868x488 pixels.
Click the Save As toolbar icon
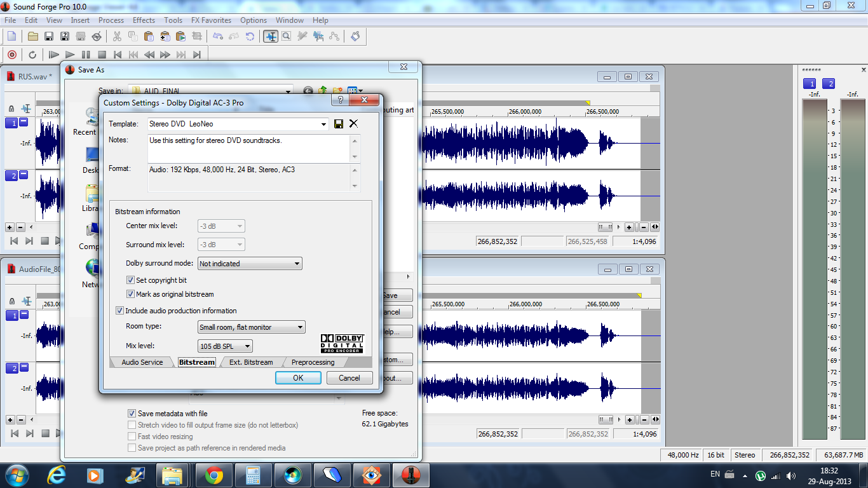(x=65, y=36)
